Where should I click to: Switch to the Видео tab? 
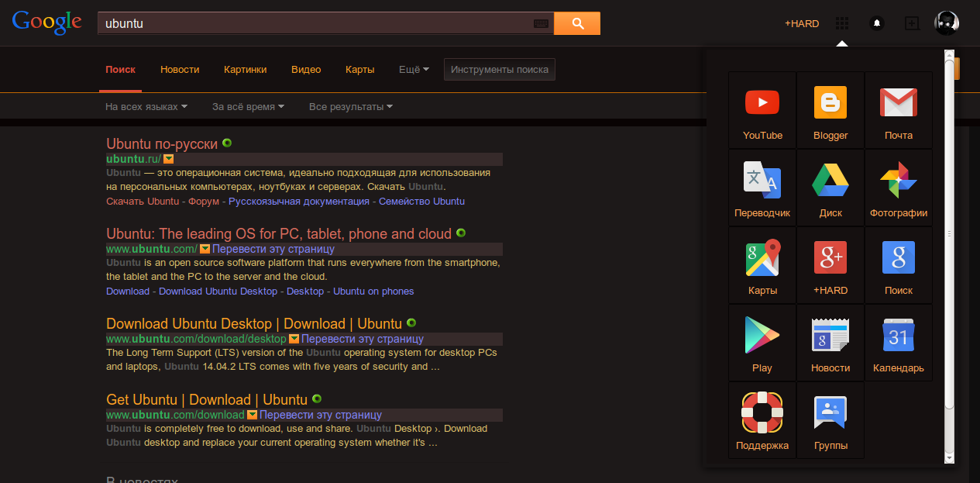point(306,69)
